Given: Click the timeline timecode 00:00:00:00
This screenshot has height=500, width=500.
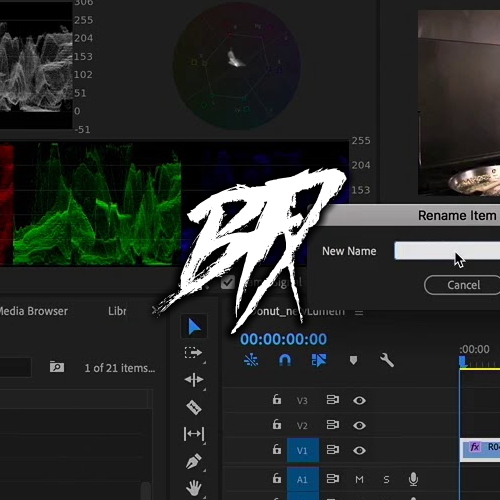Looking at the screenshot, I should (x=284, y=339).
